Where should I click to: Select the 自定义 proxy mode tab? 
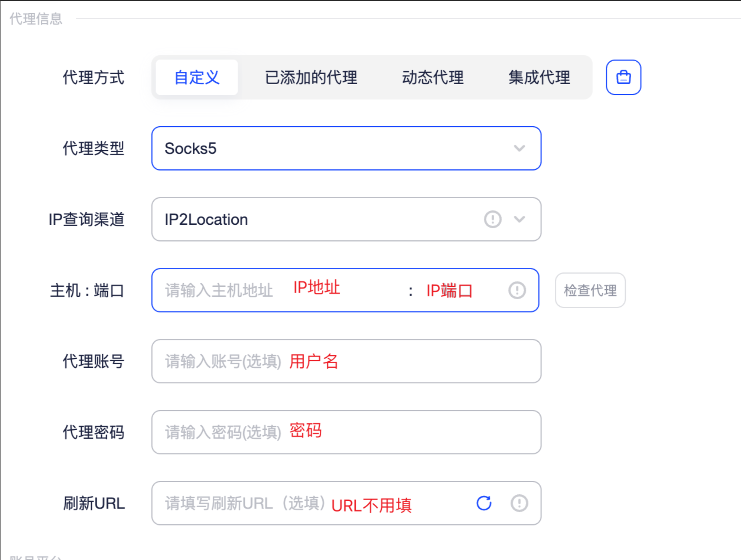coord(197,77)
